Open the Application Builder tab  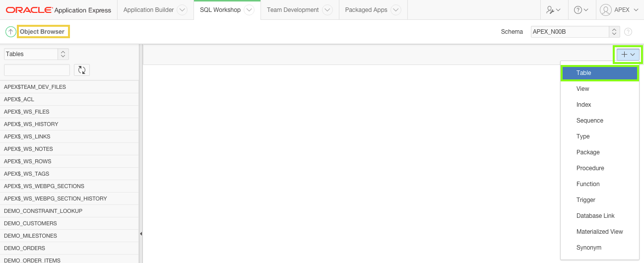click(x=148, y=10)
